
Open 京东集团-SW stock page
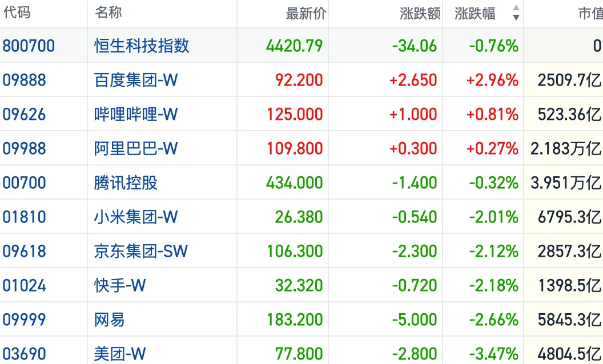click(x=141, y=252)
